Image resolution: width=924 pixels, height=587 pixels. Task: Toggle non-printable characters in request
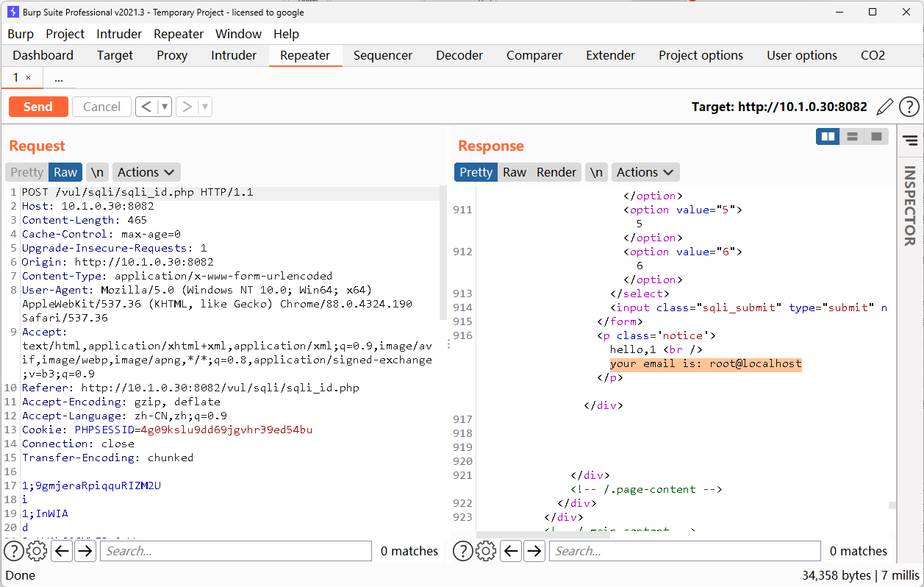pos(97,172)
